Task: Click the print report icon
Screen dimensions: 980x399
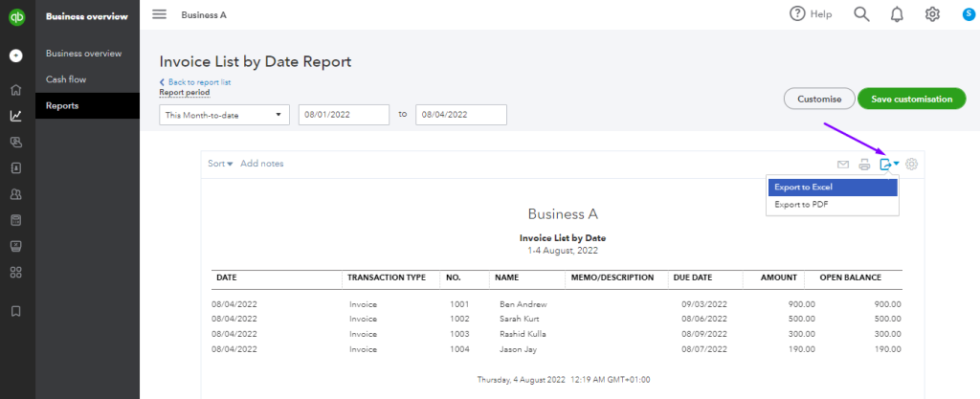Action: 864,165
